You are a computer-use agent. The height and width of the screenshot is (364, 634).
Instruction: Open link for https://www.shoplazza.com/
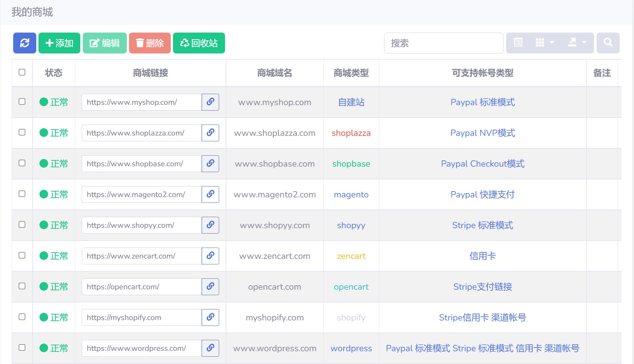(210, 133)
